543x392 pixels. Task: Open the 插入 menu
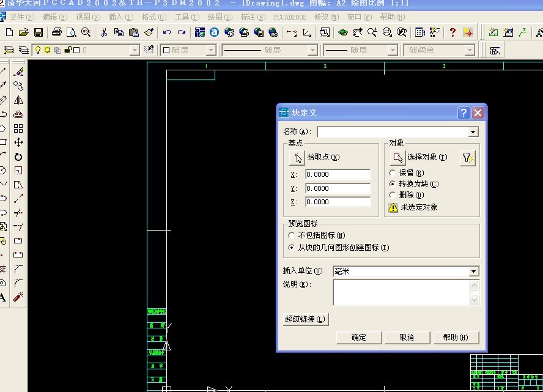pyautogui.click(x=121, y=17)
